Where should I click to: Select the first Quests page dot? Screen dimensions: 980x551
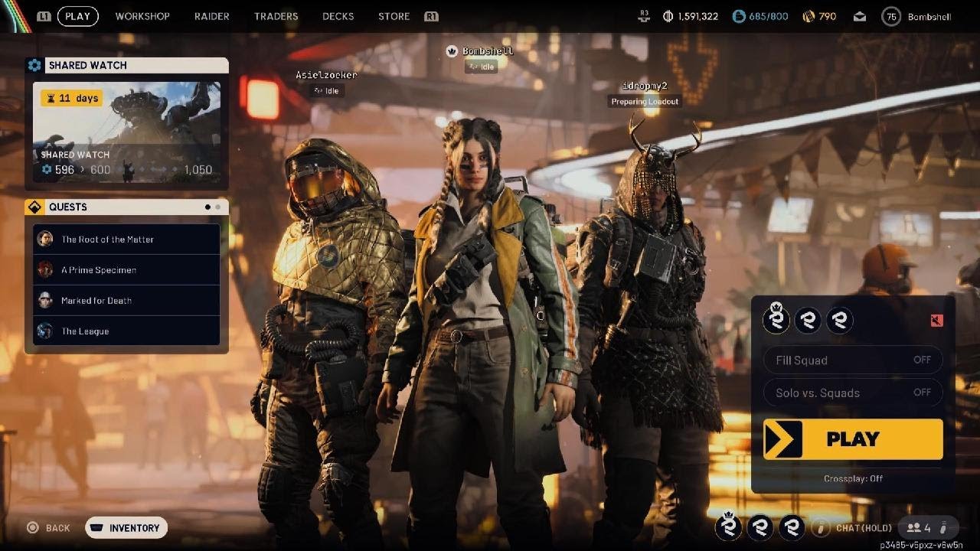coord(207,207)
